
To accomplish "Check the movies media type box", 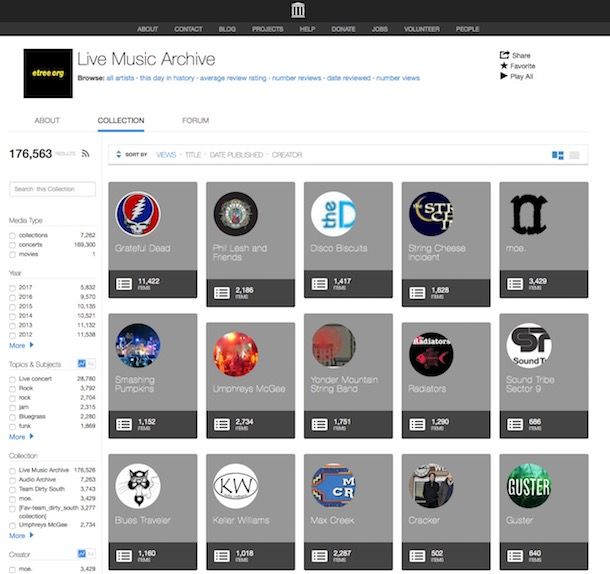I will [12, 255].
